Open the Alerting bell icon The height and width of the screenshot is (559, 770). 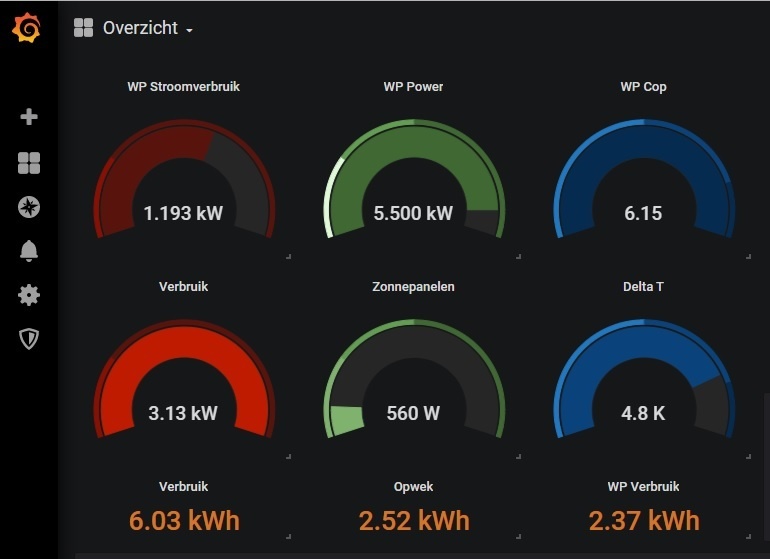coord(29,251)
